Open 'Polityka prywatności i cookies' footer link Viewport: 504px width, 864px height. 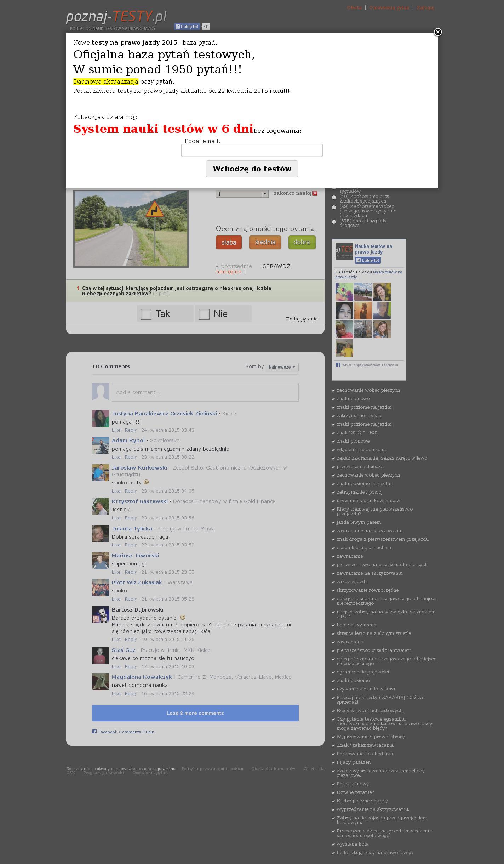click(212, 769)
